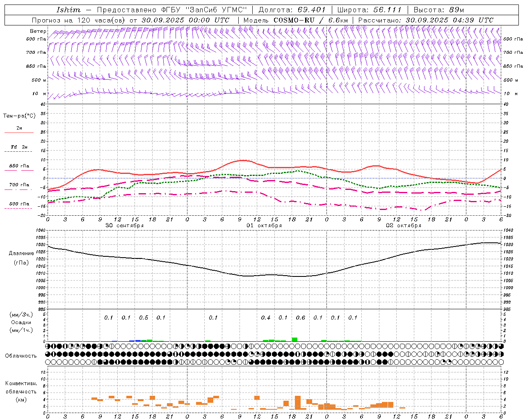
Task: Click the red dash-dot line under '700 гПа' legend
Action: (x=19, y=190)
